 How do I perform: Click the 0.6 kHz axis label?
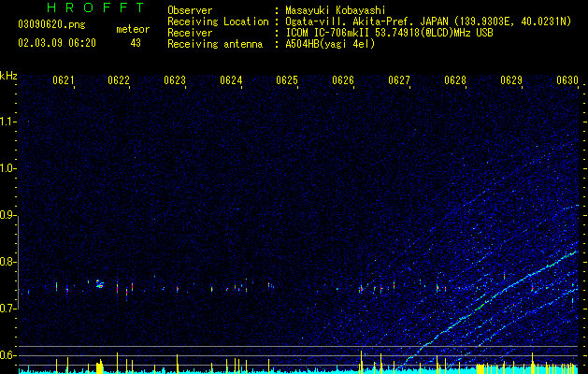(x=8, y=355)
